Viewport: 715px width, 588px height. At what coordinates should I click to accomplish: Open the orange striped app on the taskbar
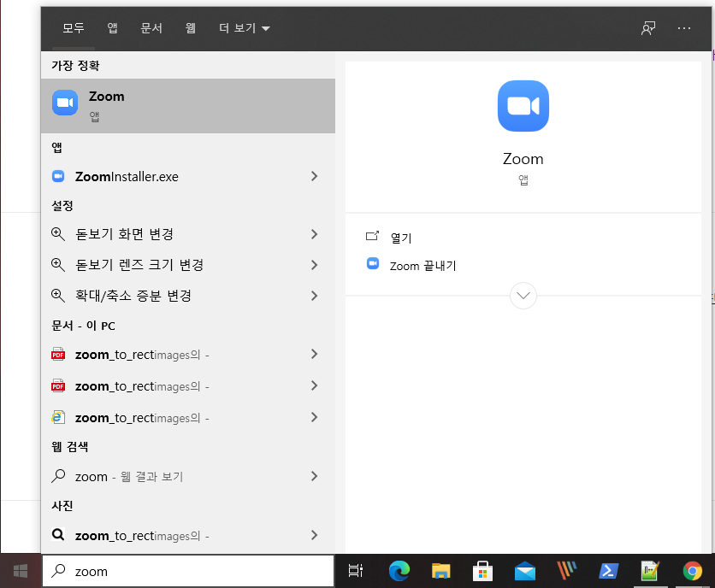[x=567, y=571]
